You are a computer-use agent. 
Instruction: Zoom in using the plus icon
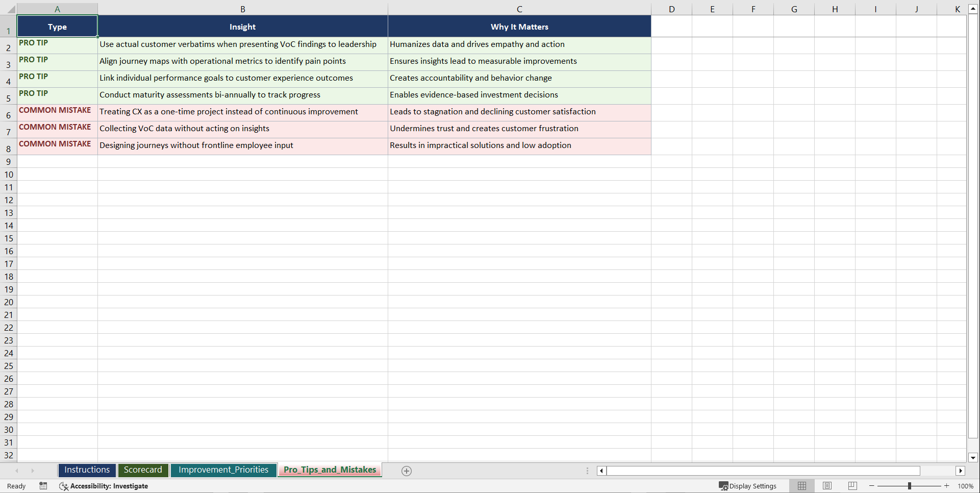pyautogui.click(x=947, y=486)
